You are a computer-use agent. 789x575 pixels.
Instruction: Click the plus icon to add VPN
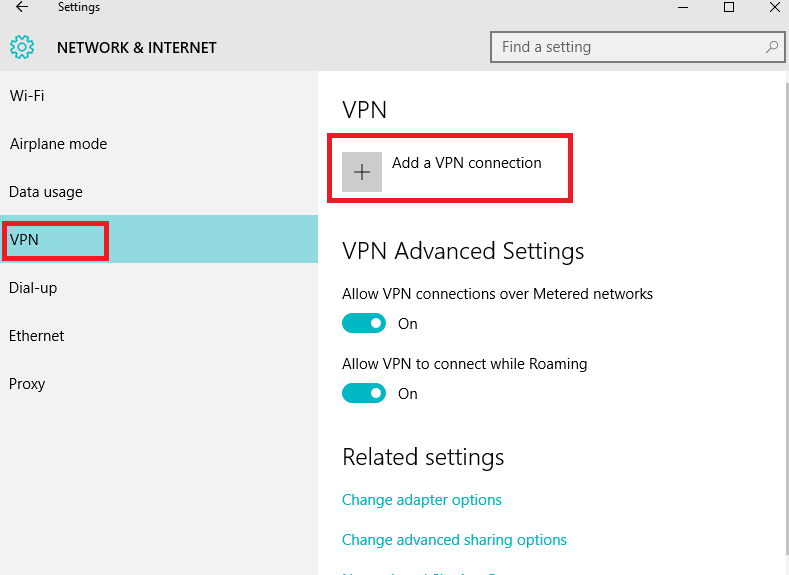point(362,172)
